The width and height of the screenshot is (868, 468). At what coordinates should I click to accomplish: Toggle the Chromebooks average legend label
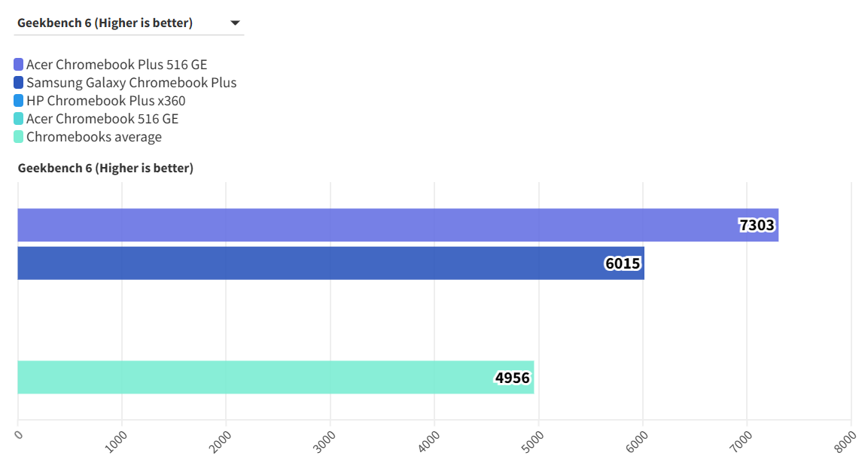pos(93,137)
